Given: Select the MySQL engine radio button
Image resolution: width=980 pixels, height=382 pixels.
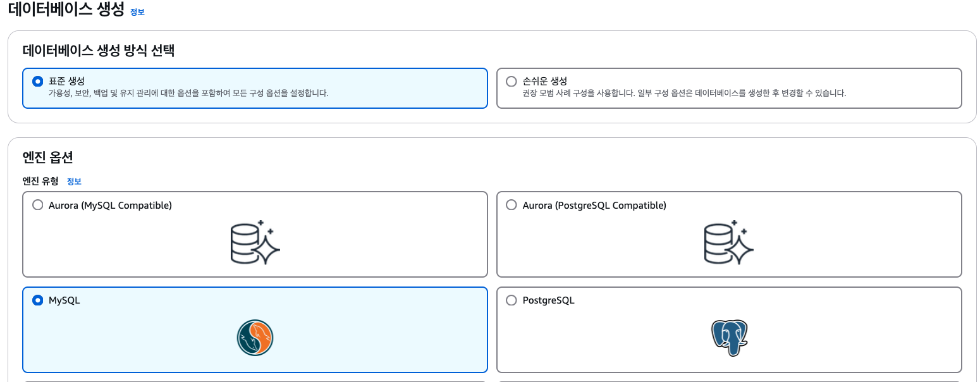Looking at the screenshot, I should [38, 300].
